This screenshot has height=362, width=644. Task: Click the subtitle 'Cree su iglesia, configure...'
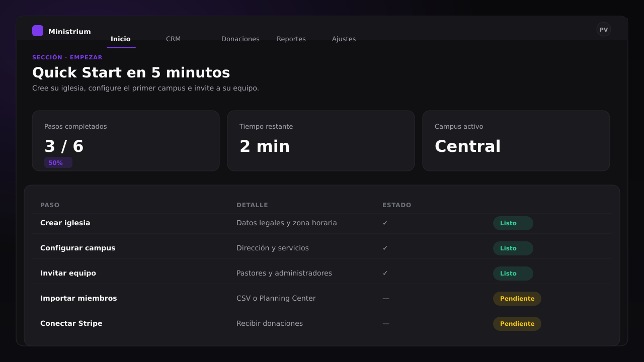tap(145, 88)
